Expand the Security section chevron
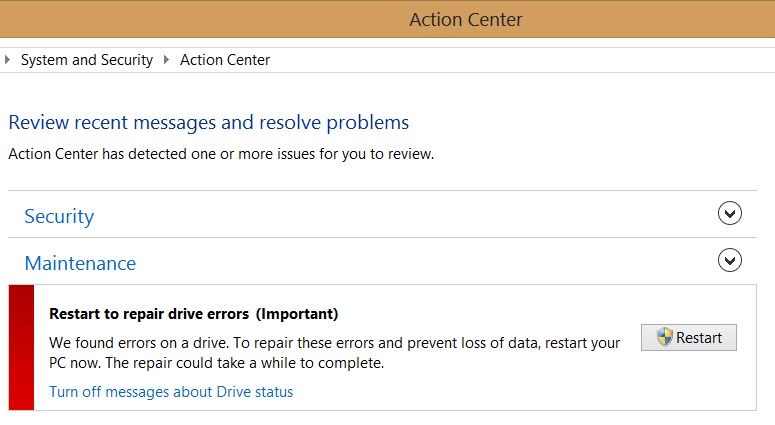Viewport: 775px width, 425px height. [x=731, y=214]
